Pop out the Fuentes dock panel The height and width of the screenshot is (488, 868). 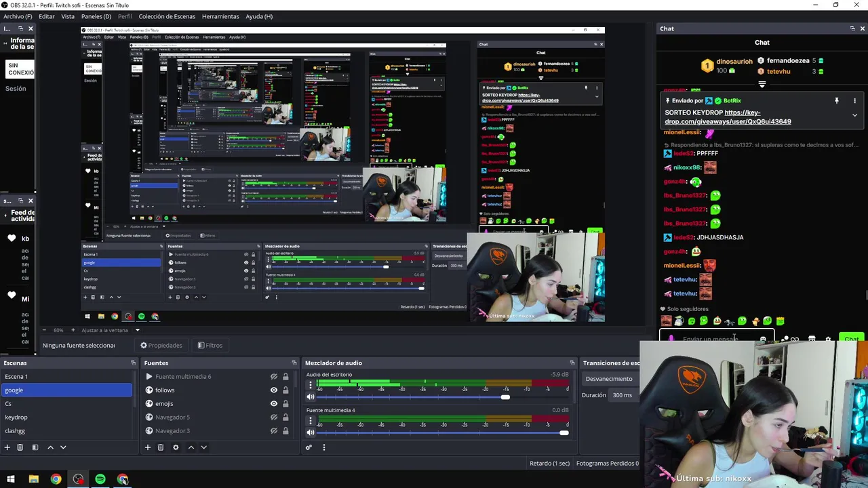point(294,363)
